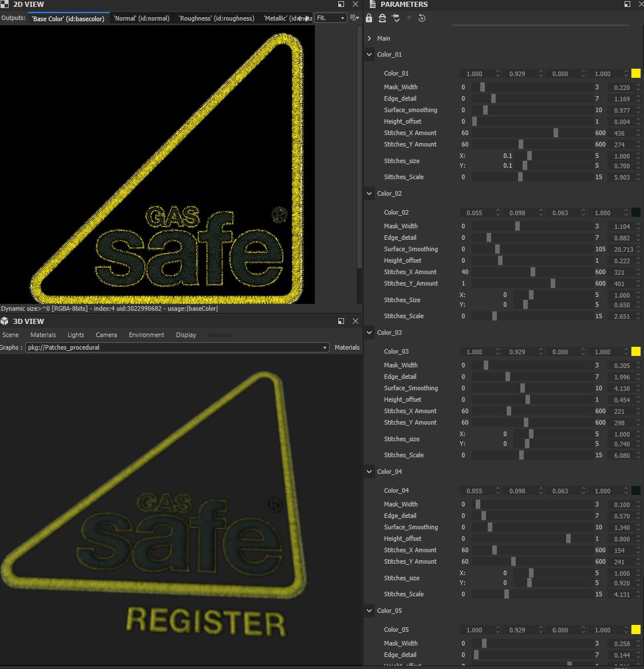This screenshot has width=644, height=669.
Task: Open the Color_01 yellow color swatch
Action: [636, 73]
